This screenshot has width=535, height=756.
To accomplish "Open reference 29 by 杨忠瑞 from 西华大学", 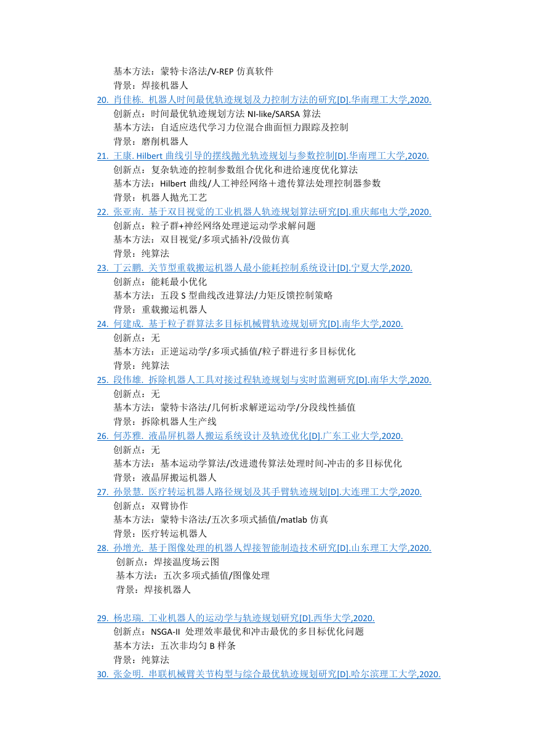I will (x=236, y=618).
